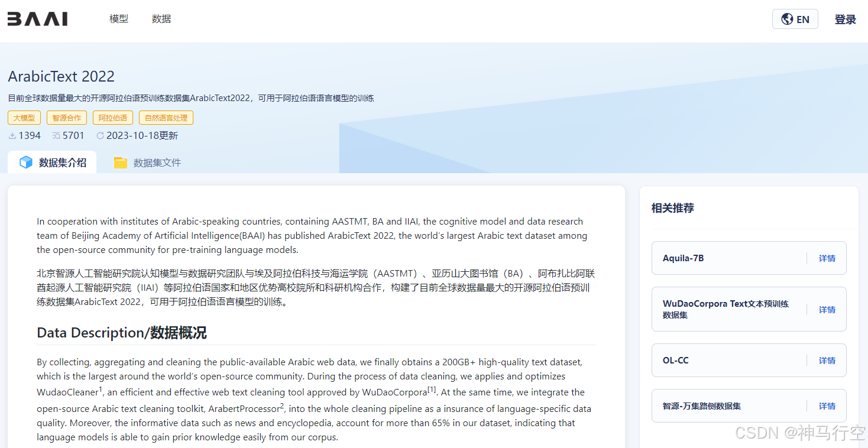Viewport: 868px width, 448px height.
Task: Select the 自然语言处理 tag
Action: coord(166,118)
